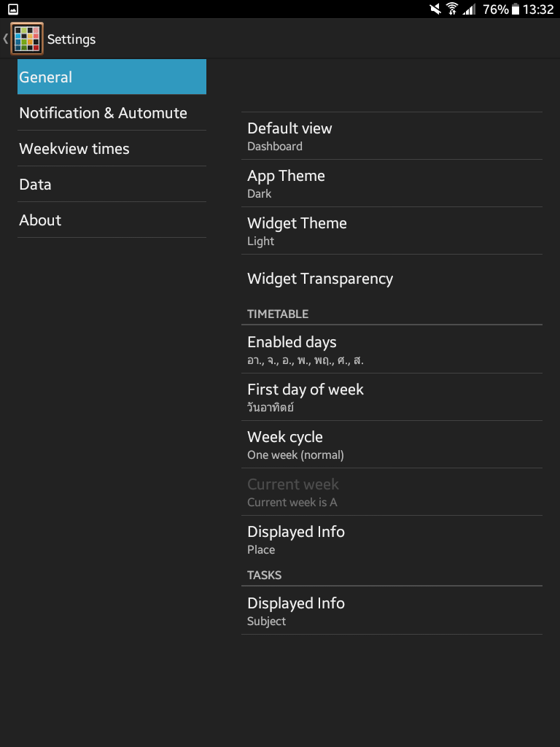Open the App Theme chooser
The width and height of the screenshot is (560, 747).
point(392,184)
